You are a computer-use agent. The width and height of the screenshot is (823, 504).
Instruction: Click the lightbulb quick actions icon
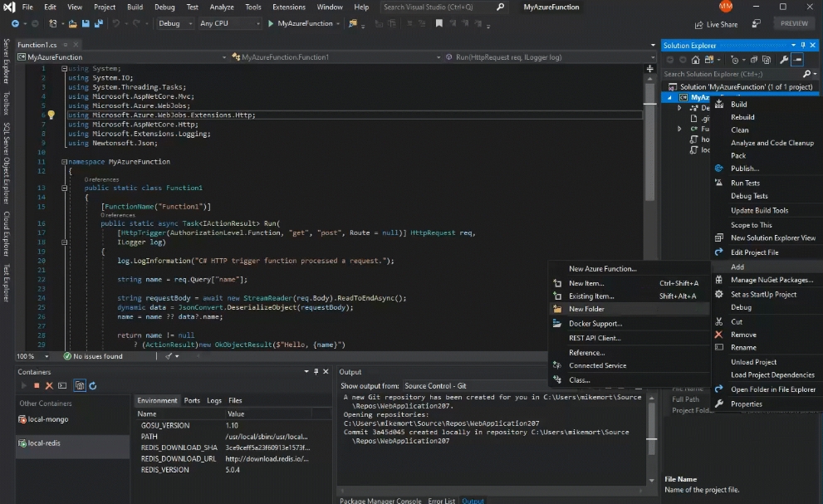(51, 115)
